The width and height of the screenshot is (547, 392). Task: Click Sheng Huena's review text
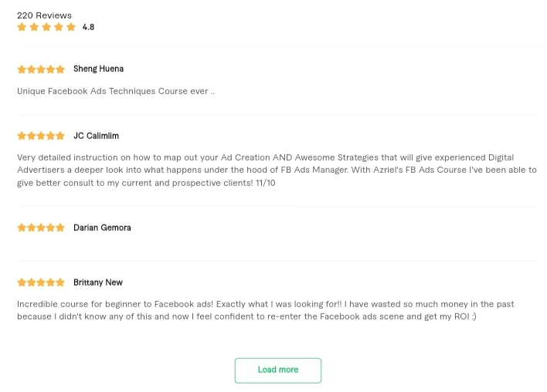[116, 91]
